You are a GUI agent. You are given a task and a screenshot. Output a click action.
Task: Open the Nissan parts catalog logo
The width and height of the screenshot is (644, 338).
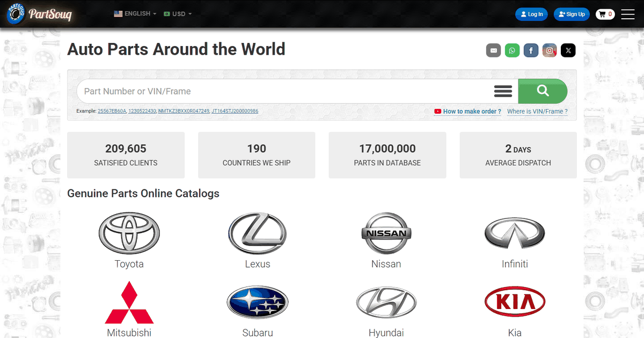tap(386, 233)
